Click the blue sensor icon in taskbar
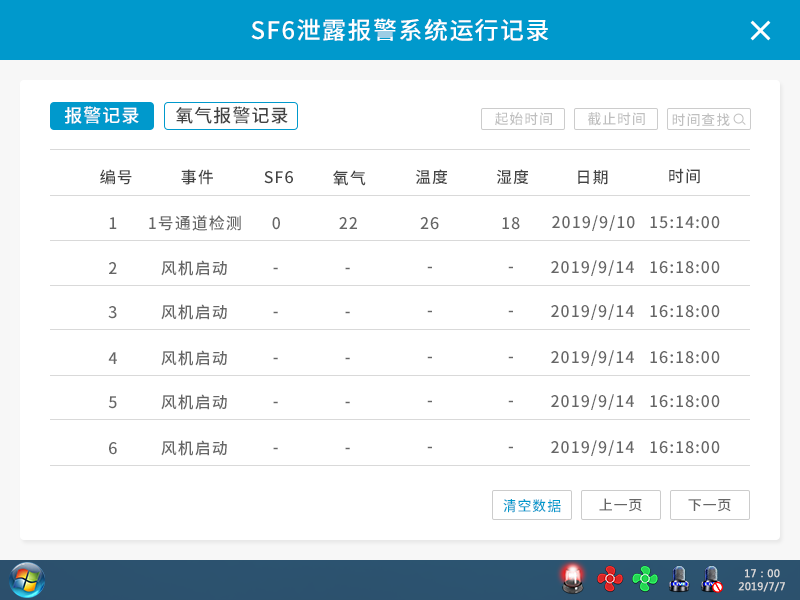 pyautogui.click(x=679, y=579)
